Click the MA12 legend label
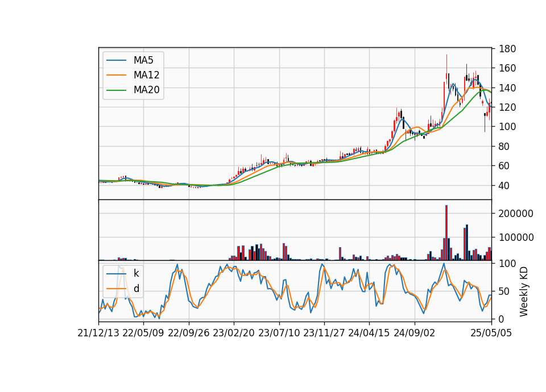Image resolution: width=546 pixels, height=392 pixels. click(146, 75)
